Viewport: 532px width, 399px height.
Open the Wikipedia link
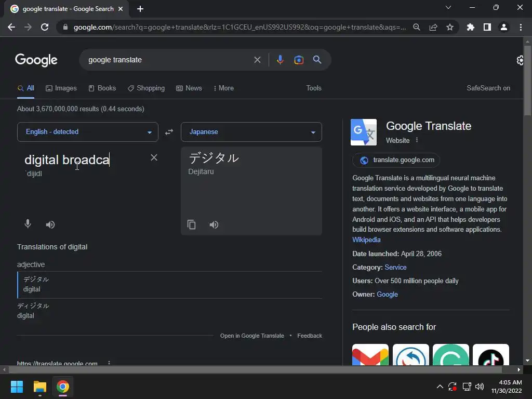click(x=366, y=240)
